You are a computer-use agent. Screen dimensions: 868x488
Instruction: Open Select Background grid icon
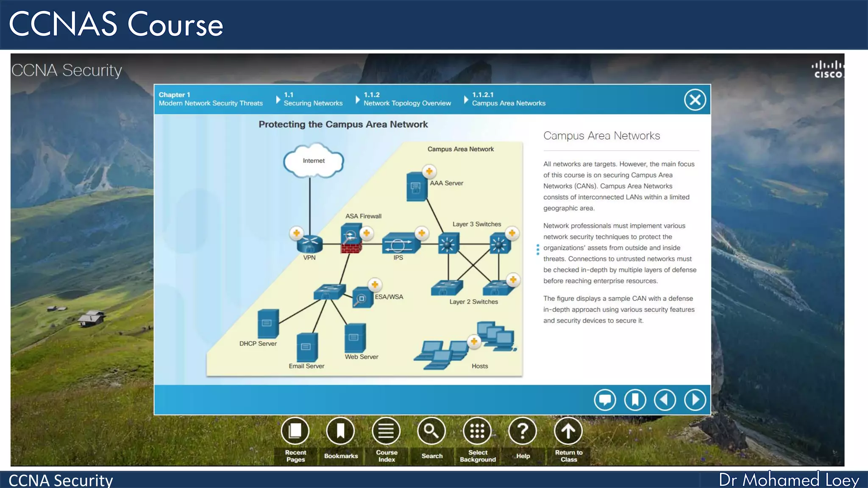point(477,431)
